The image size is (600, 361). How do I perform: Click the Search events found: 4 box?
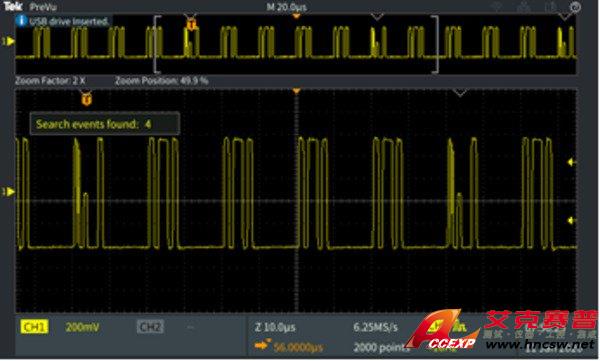click(x=105, y=124)
